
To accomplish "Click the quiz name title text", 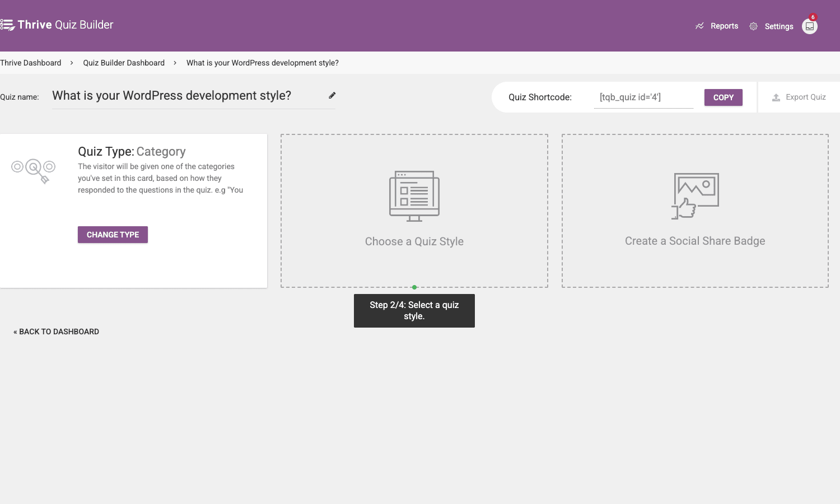I will coord(172,96).
